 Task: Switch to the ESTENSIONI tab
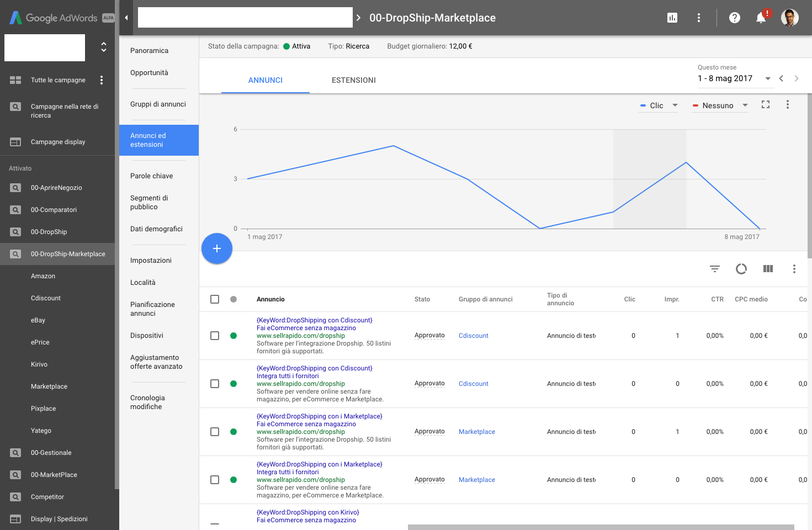pos(354,80)
